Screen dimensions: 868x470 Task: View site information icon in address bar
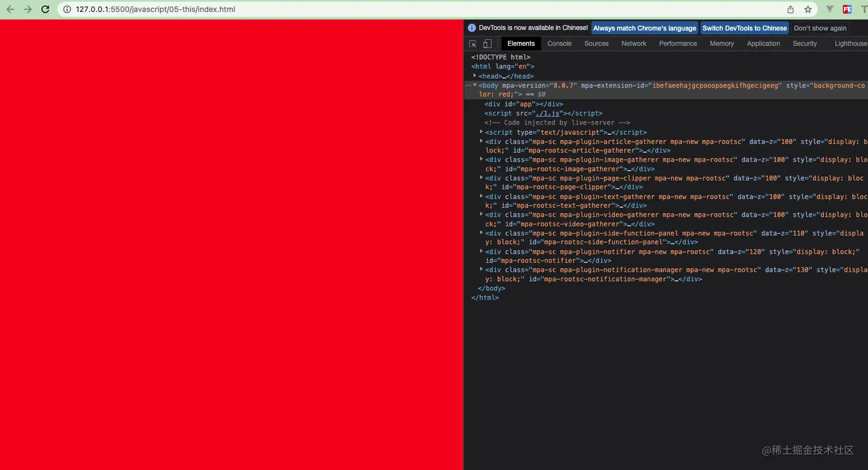[67, 9]
